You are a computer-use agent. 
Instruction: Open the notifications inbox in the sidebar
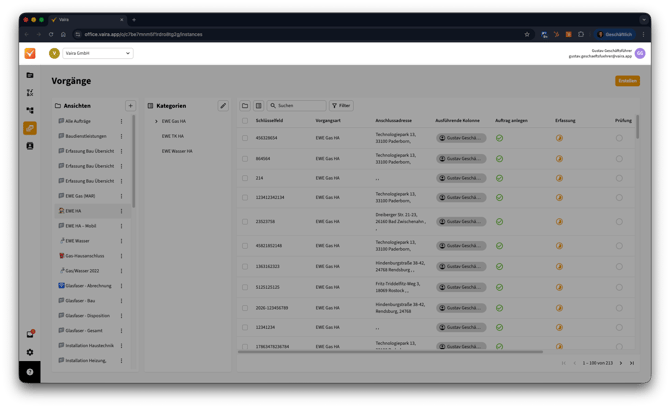(30, 334)
